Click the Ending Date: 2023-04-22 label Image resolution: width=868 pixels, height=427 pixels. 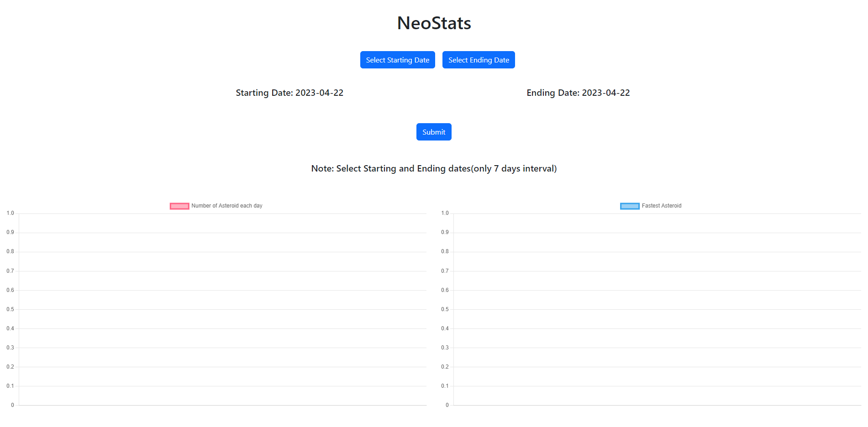(x=578, y=93)
